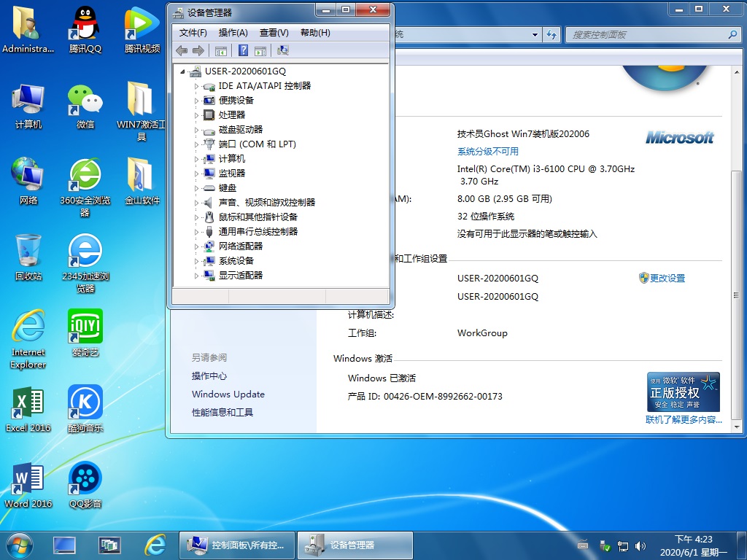Click the 联机了解更多内容 link
Viewport: 747px width, 560px height.
(x=684, y=419)
